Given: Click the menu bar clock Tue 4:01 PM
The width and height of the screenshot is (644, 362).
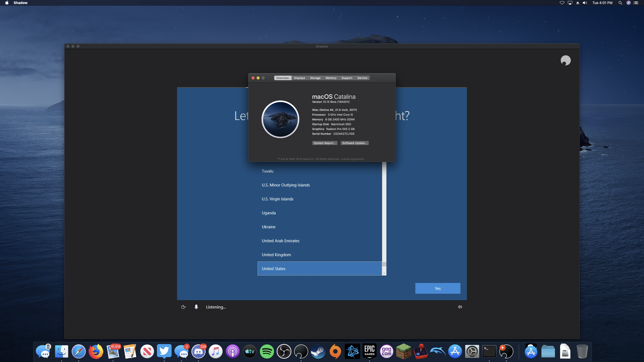Looking at the screenshot, I should tap(602, 3).
